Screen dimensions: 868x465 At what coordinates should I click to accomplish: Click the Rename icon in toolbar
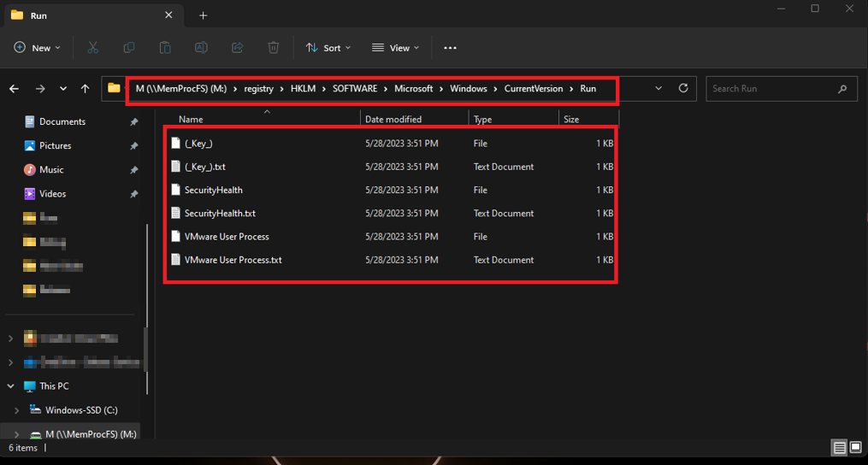(x=201, y=48)
